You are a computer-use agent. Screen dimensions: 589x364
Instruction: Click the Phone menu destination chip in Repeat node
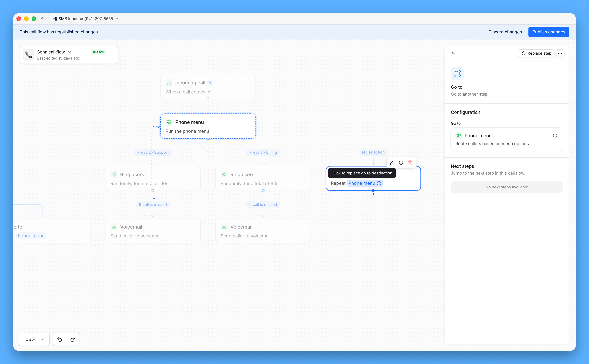point(365,183)
